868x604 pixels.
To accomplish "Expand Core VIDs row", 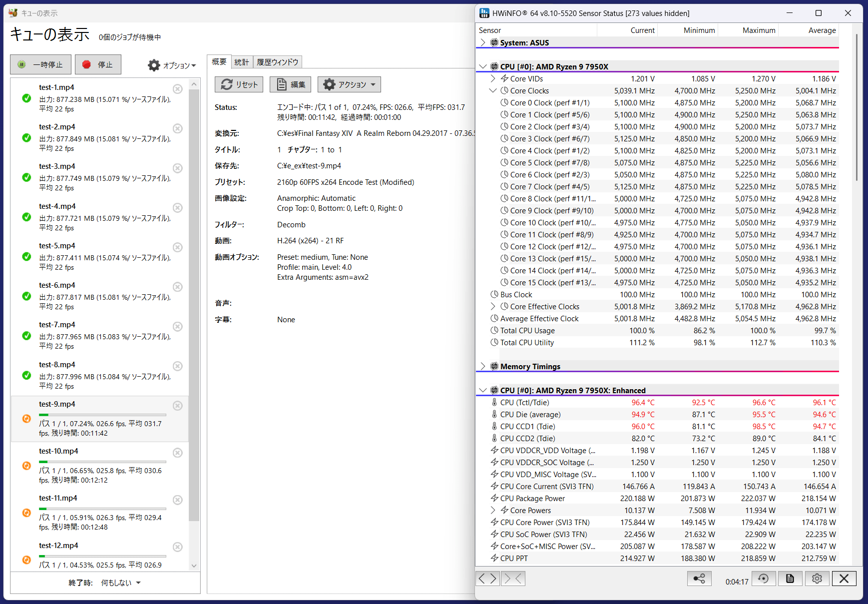I will click(493, 78).
